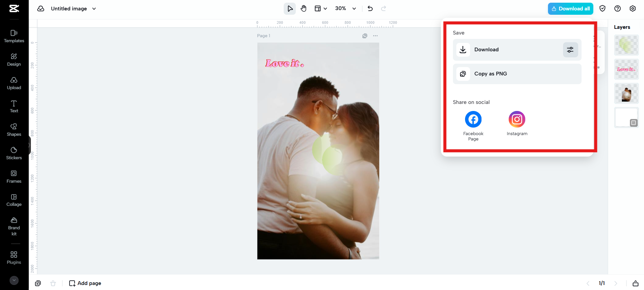The image size is (644, 290).
Task: Open Page 1 more options menu
Action: [375, 36]
